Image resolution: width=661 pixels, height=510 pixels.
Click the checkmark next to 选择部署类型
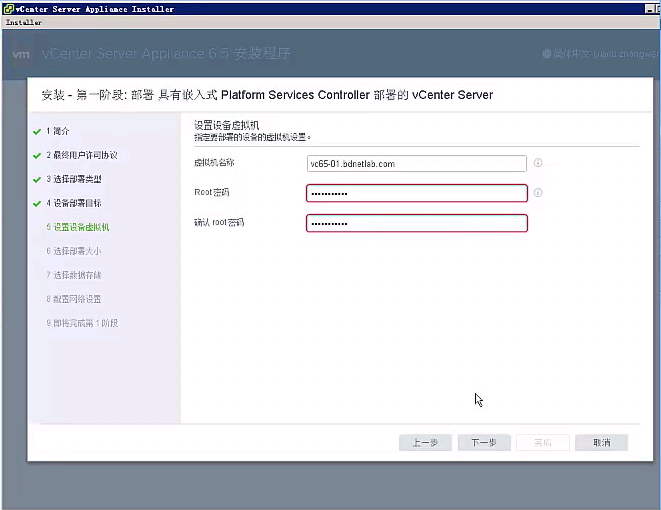coord(37,180)
